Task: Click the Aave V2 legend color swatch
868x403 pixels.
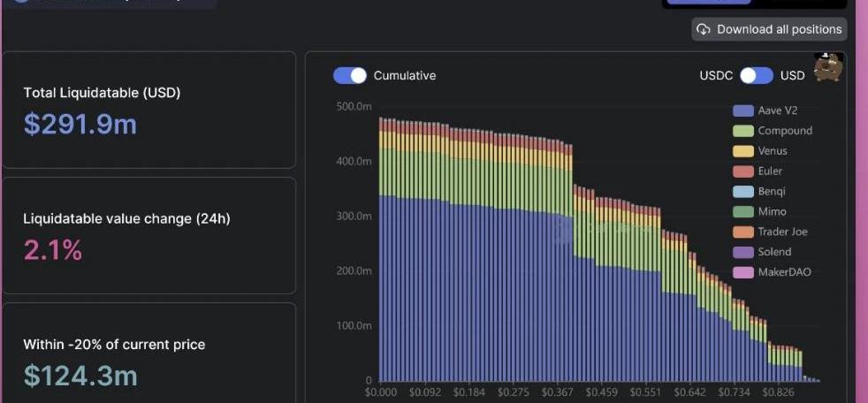Action: pos(742,110)
